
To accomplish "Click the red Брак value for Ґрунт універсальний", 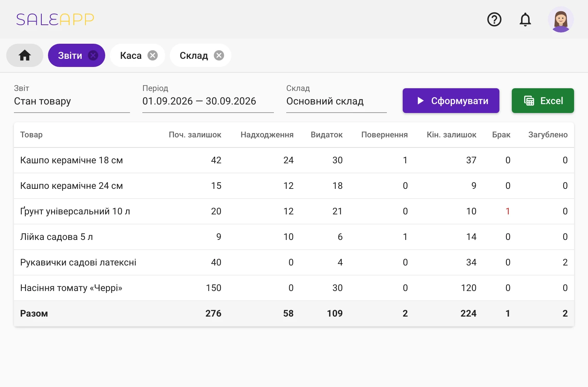I will (508, 211).
